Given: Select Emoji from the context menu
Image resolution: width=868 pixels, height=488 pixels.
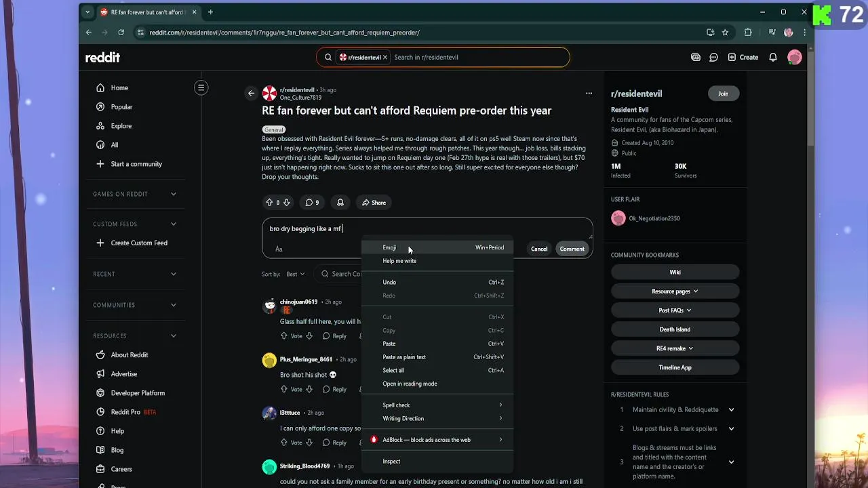Looking at the screenshot, I should (437, 247).
